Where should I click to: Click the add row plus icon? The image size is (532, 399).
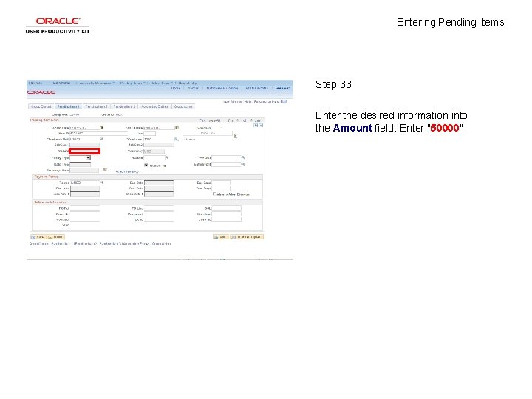pyautogui.click(x=256, y=125)
